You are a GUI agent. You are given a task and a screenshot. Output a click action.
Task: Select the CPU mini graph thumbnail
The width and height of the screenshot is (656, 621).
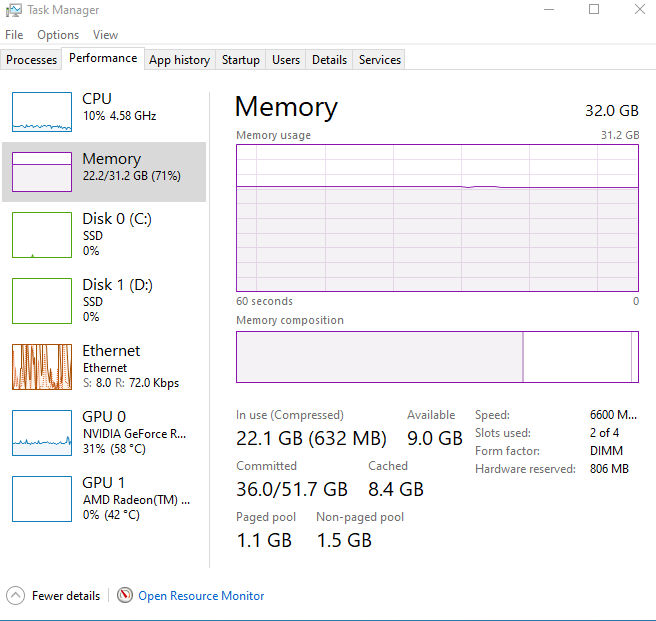click(42, 112)
